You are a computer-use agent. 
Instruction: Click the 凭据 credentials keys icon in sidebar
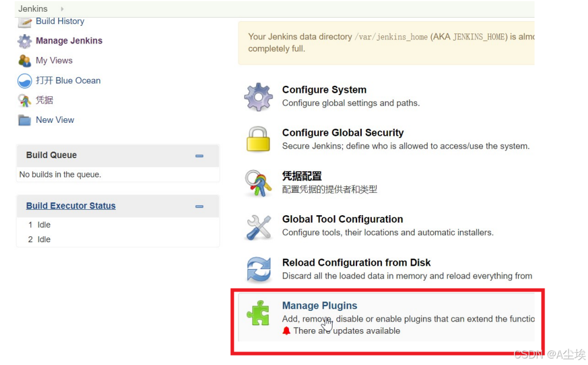[x=25, y=100]
